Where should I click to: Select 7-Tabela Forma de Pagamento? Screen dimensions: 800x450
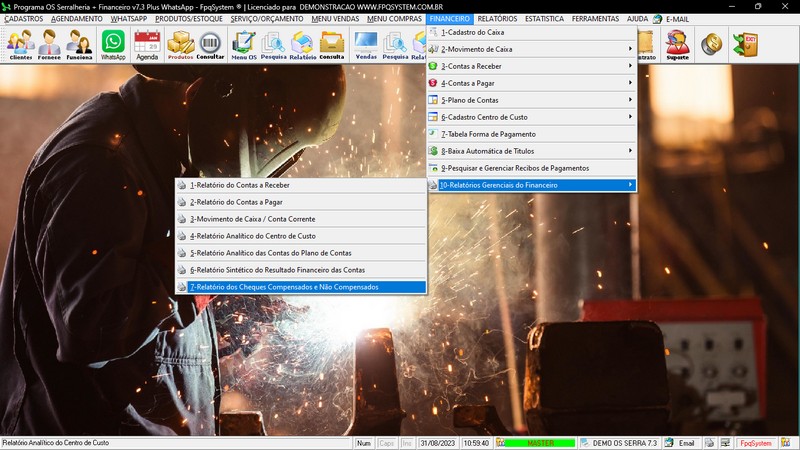click(x=532, y=133)
